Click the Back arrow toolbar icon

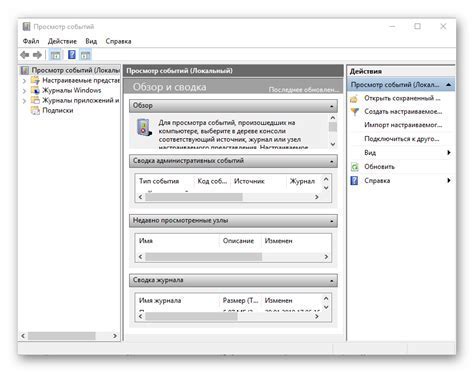(x=25, y=55)
